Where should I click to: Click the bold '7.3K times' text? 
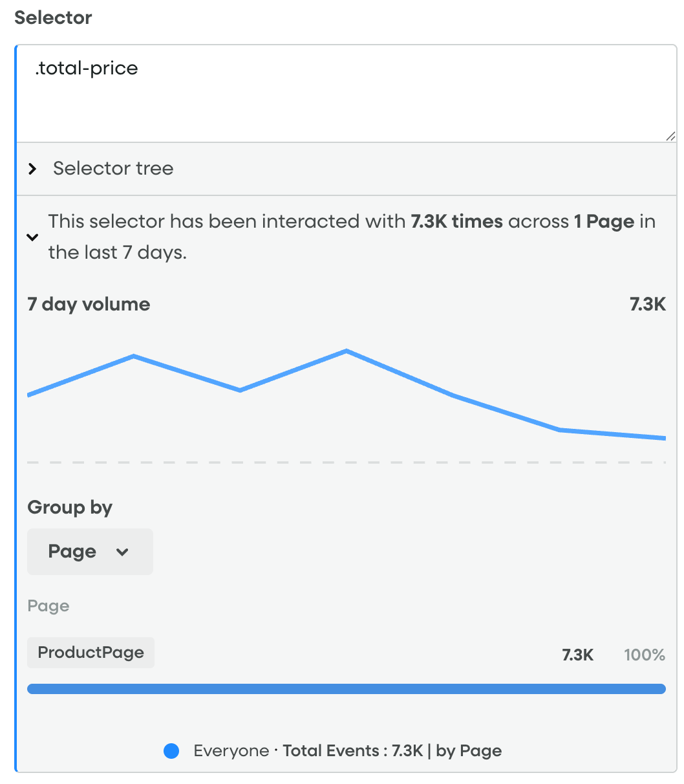(x=456, y=222)
